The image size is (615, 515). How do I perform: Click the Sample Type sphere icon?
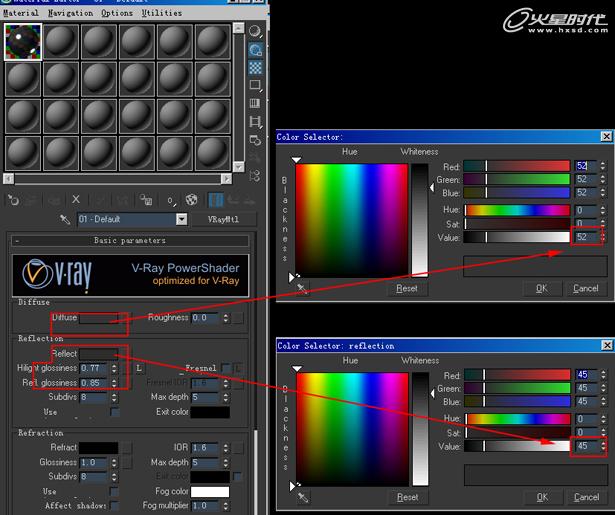255,31
